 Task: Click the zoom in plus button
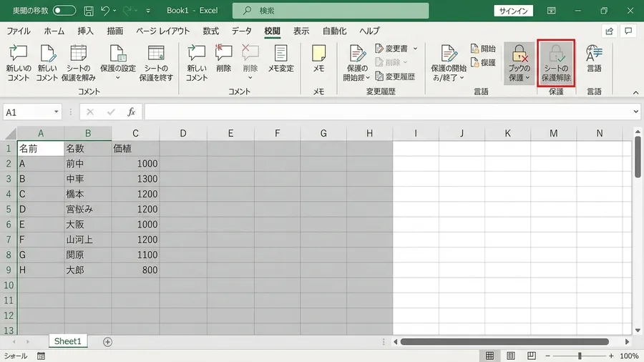pyautogui.click(x=611, y=356)
